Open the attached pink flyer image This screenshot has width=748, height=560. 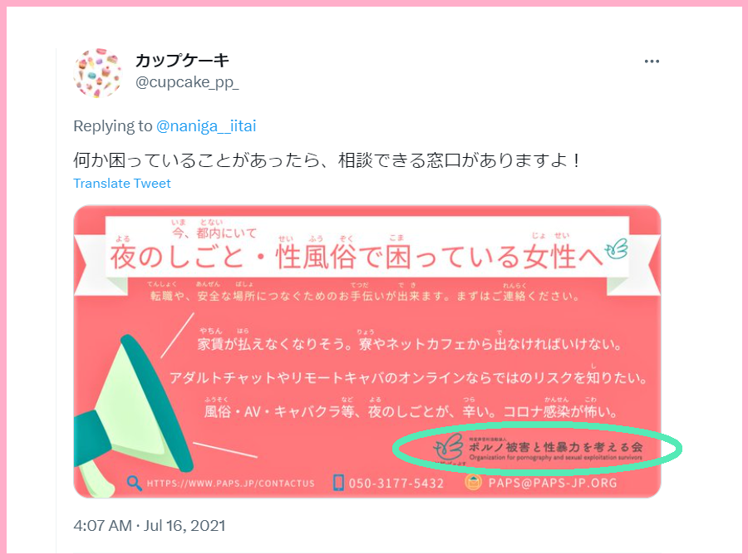tap(367, 351)
